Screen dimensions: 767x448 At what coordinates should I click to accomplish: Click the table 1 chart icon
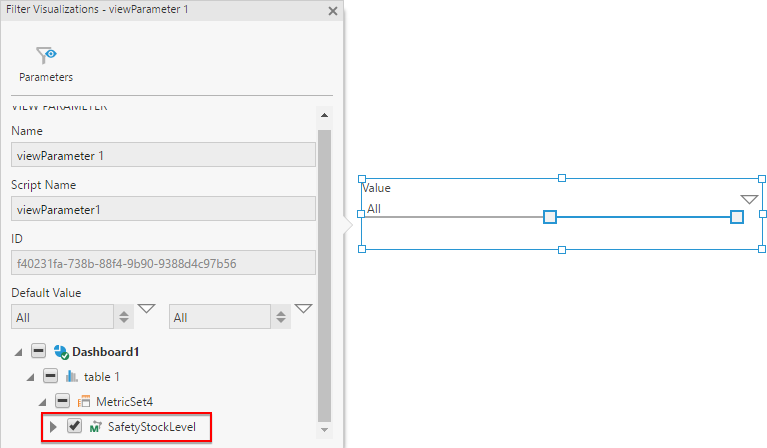coord(71,377)
